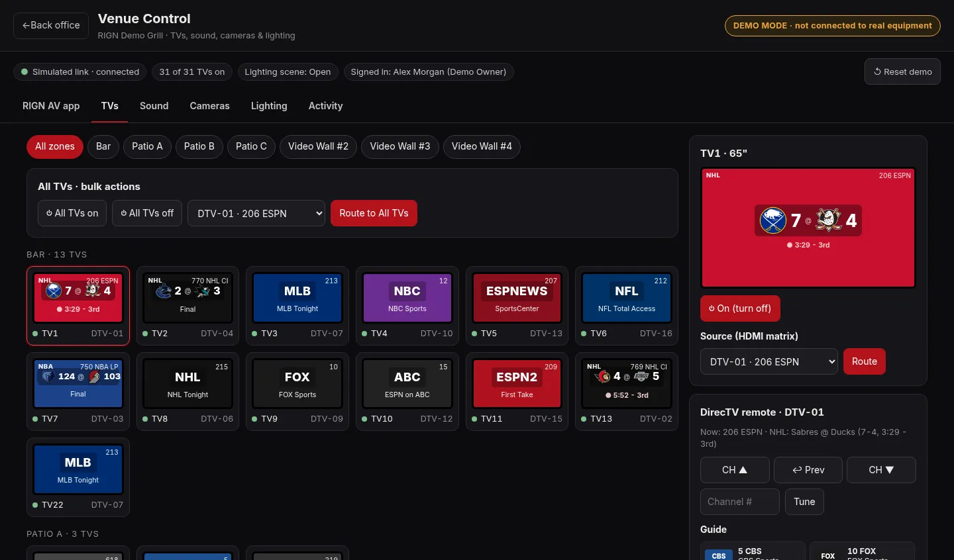This screenshot has width=954, height=560.
Task: Open the bulk actions source dropdown
Action: pos(256,213)
